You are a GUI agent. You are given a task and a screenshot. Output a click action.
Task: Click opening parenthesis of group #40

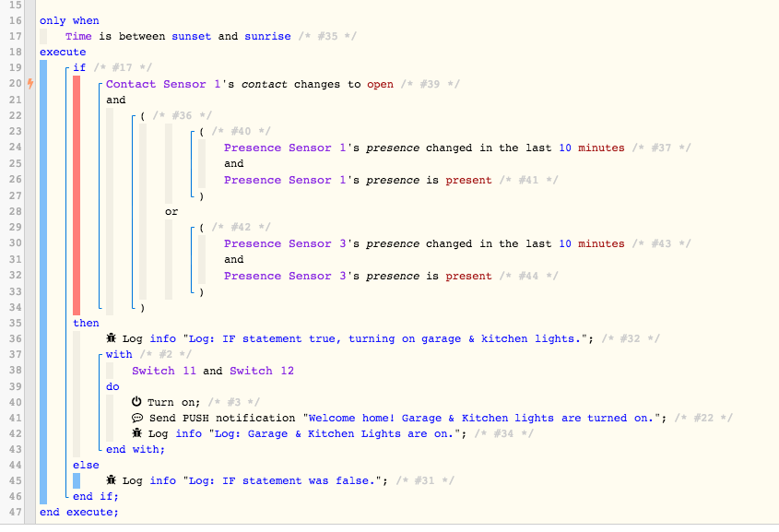(202, 131)
